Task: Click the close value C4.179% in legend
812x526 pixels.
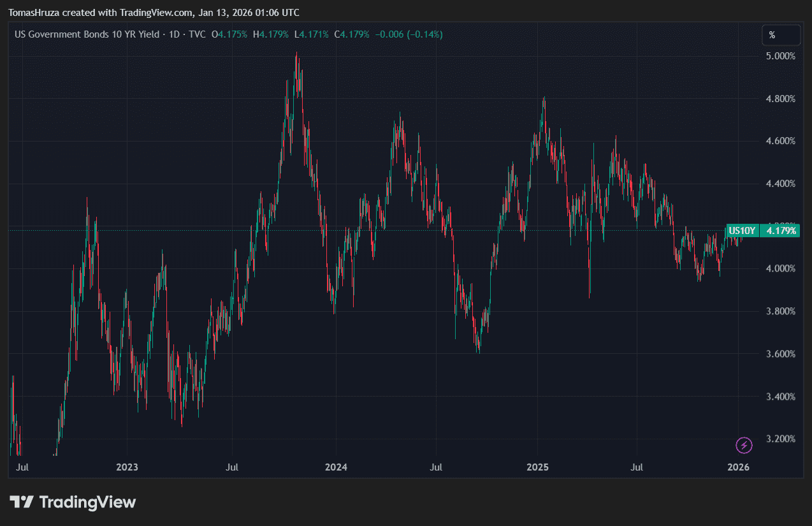Action: tap(352, 34)
